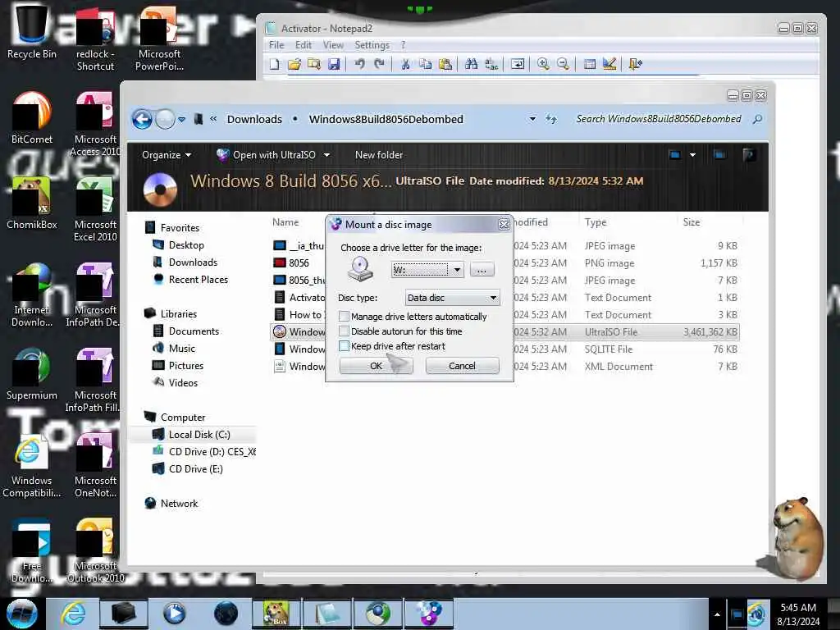The image size is (840, 630).
Task: Open the Edit menu in Notepad2
Action: tap(304, 45)
